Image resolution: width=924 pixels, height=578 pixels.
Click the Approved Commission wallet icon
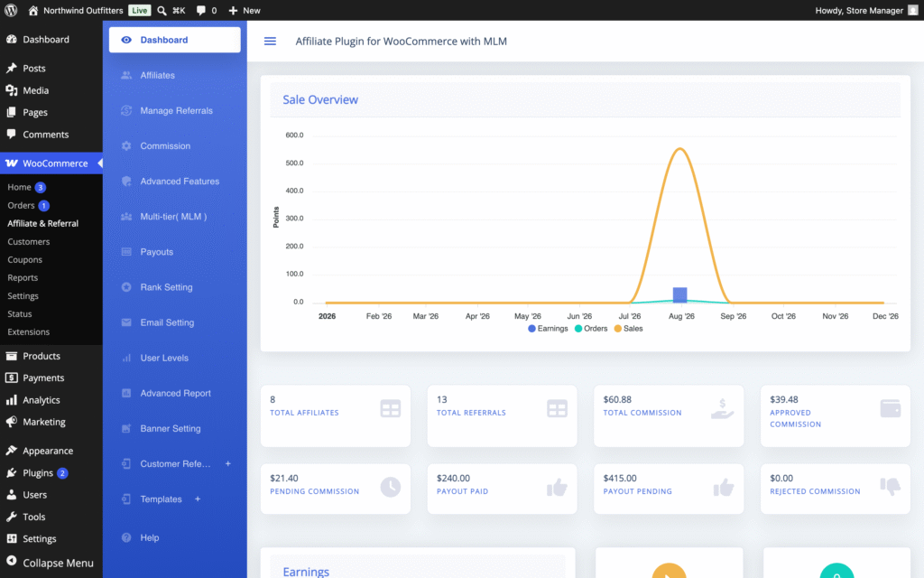[891, 408]
